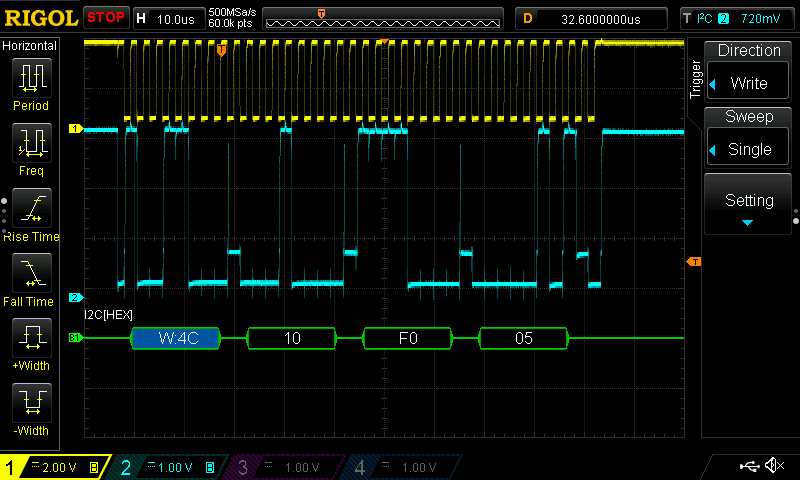Toggle the speaker mute icon
The image size is (800, 480).
point(774,466)
